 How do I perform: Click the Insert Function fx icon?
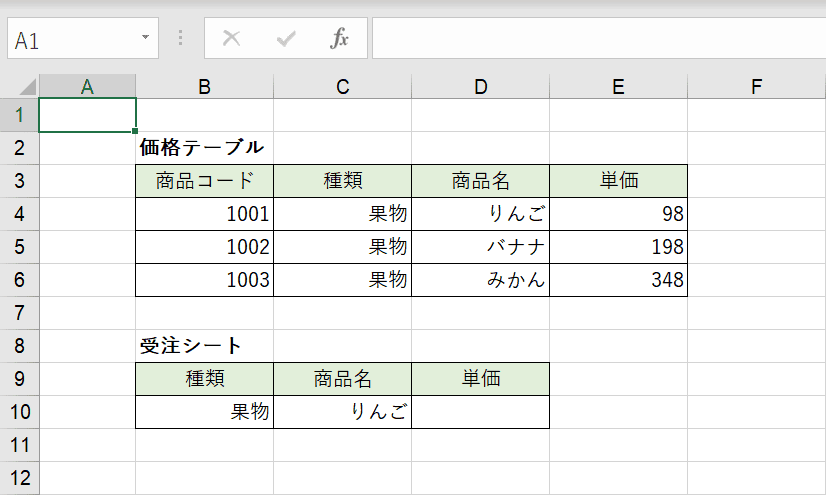339,38
